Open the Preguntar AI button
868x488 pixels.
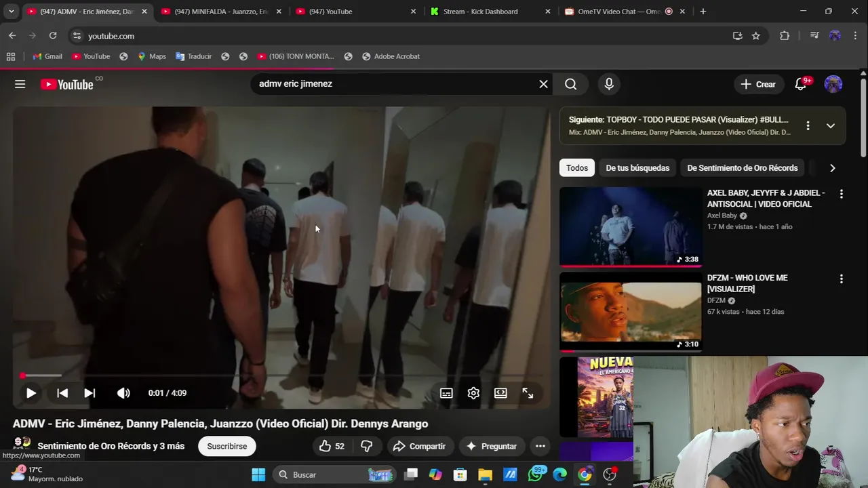coord(492,446)
